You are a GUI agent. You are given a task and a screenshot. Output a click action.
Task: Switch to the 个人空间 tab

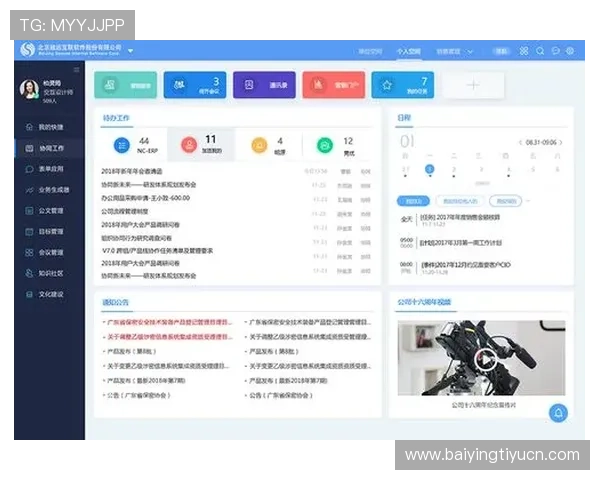click(x=408, y=51)
